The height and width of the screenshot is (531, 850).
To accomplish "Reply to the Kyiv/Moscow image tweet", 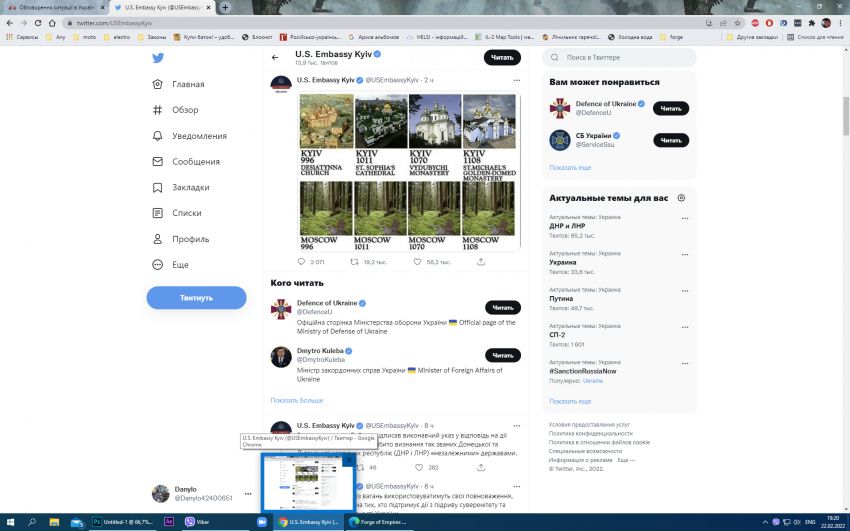I will coord(301,262).
